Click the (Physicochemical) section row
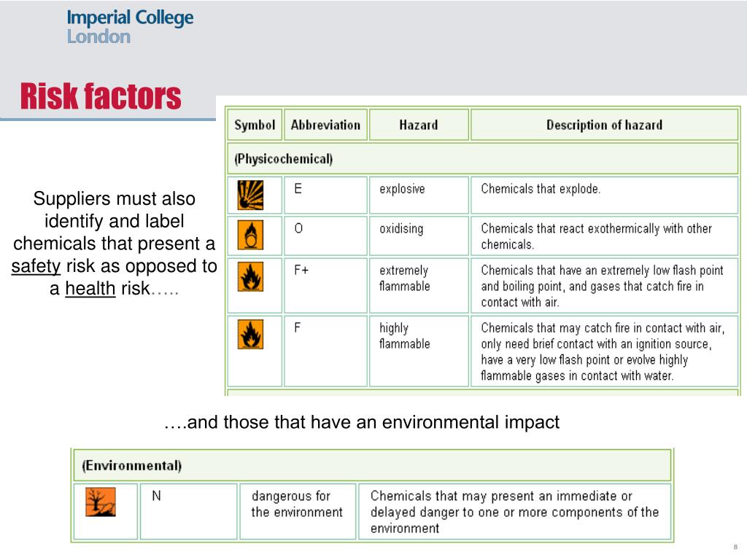 [483, 158]
